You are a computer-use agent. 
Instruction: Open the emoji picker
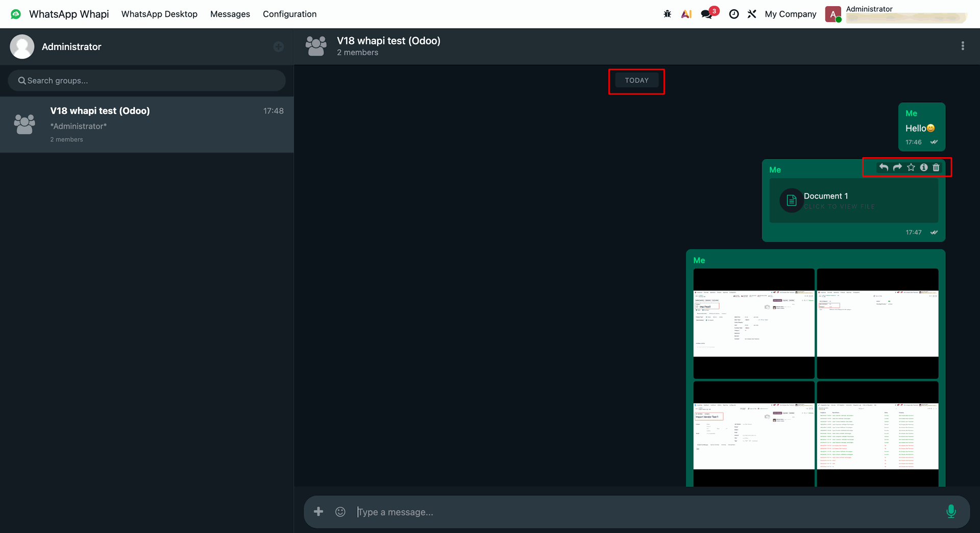click(340, 512)
